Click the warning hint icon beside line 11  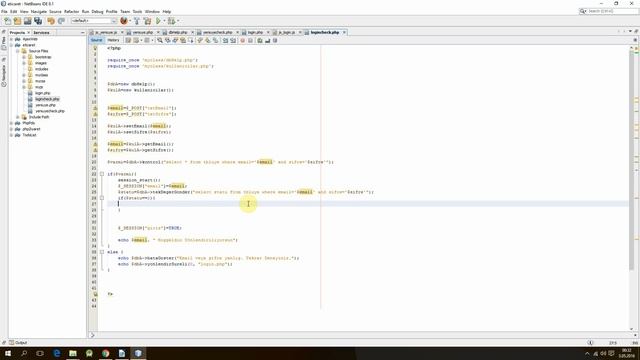95,108
